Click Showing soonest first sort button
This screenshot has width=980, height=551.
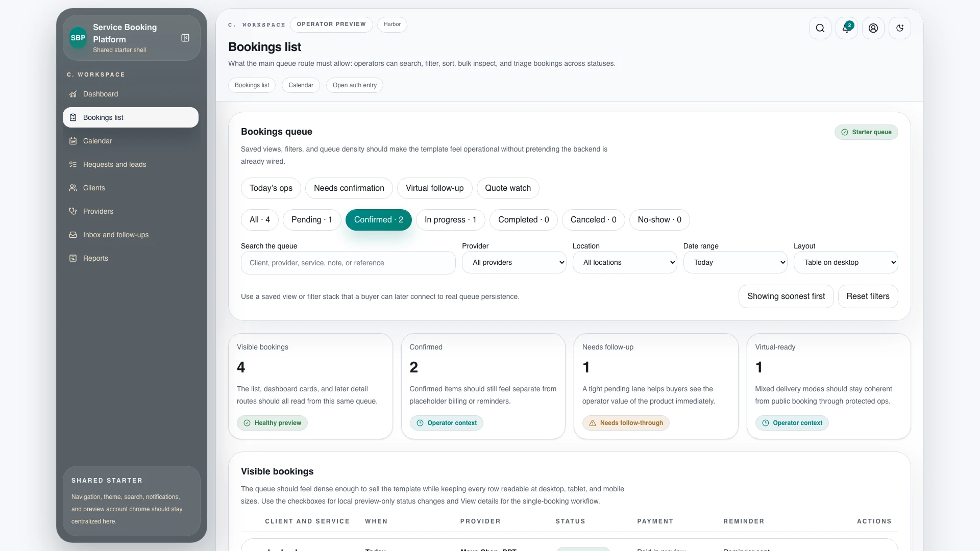(786, 296)
